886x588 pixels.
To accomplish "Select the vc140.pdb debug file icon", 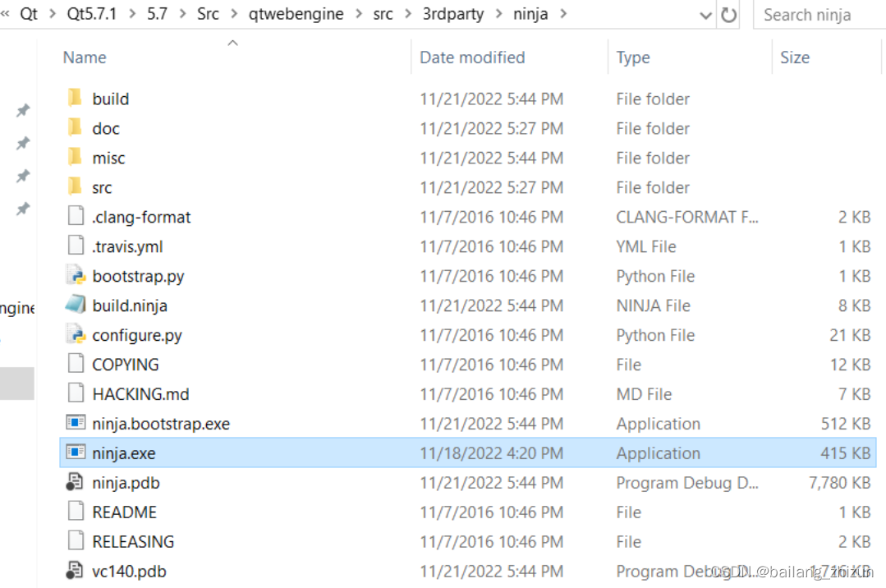I will tap(75, 570).
